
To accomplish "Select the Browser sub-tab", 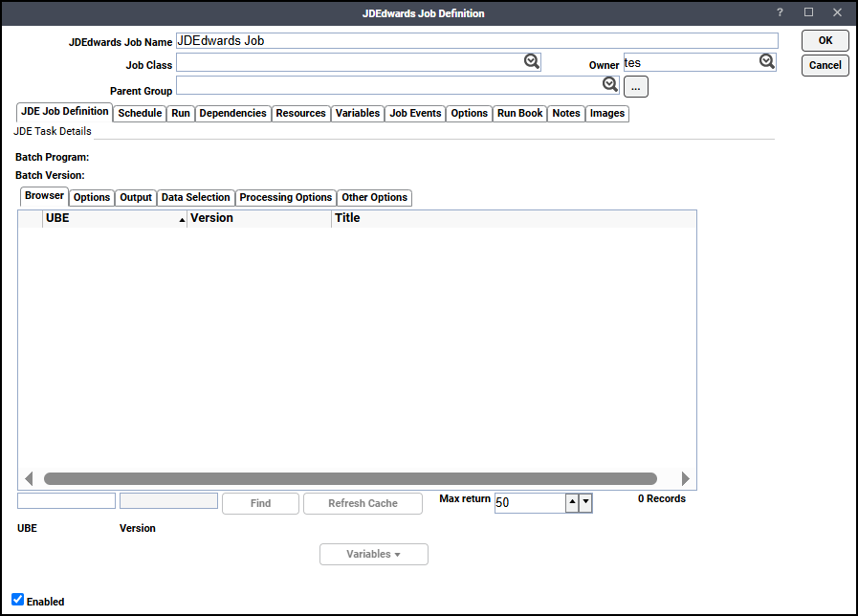I will click(44, 196).
